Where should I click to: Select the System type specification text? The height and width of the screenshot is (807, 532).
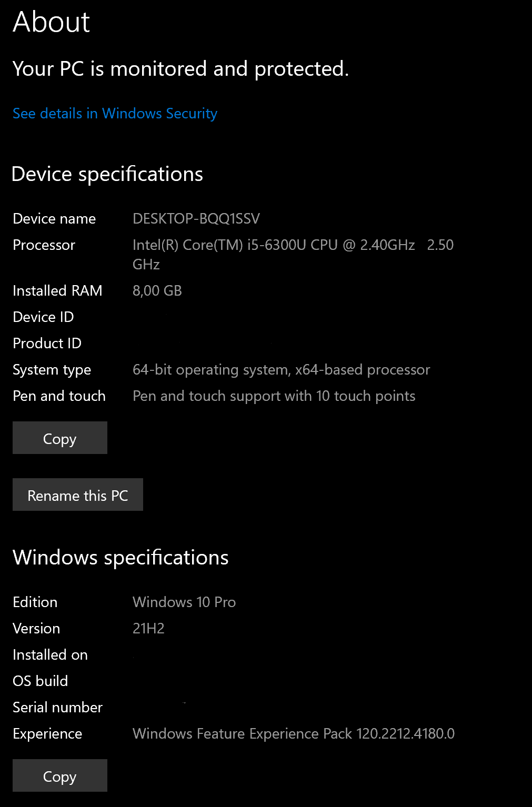tap(281, 369)
